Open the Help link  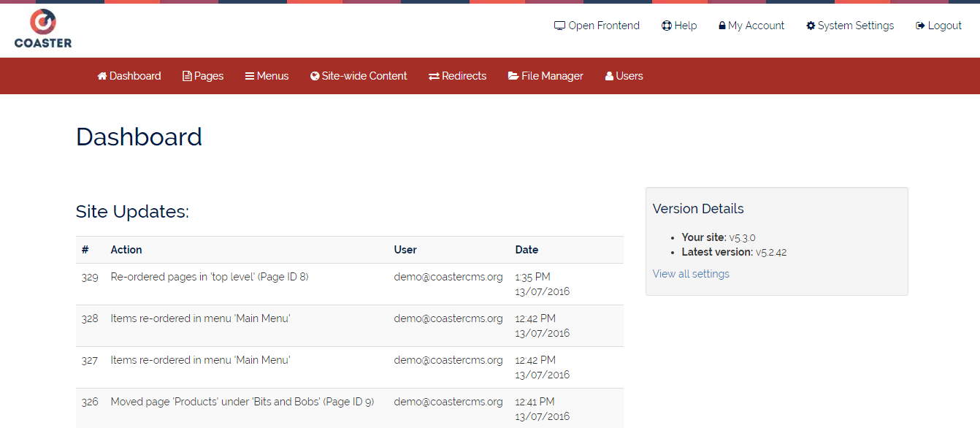[679, 26]
